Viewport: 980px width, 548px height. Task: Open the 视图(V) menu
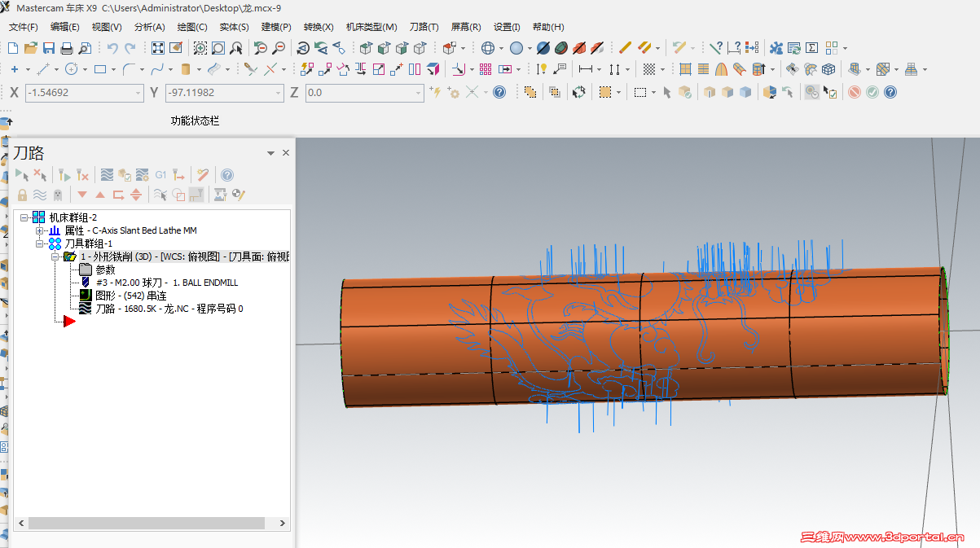107,27
